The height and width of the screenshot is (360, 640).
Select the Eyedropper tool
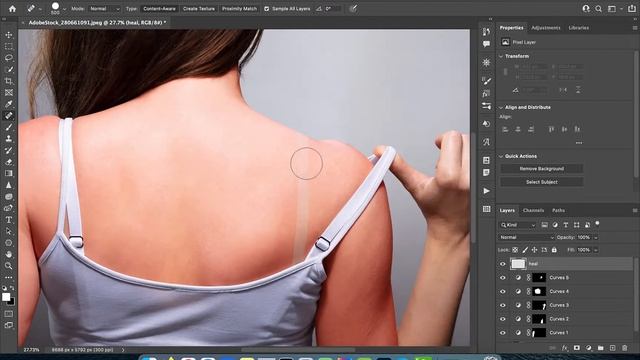9,104
